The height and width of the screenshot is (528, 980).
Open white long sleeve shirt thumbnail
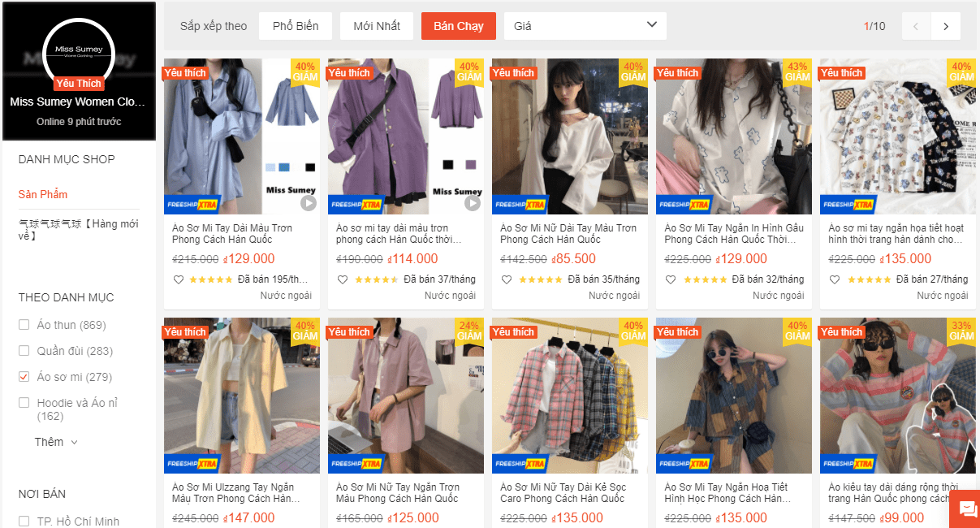pos(570,136)
